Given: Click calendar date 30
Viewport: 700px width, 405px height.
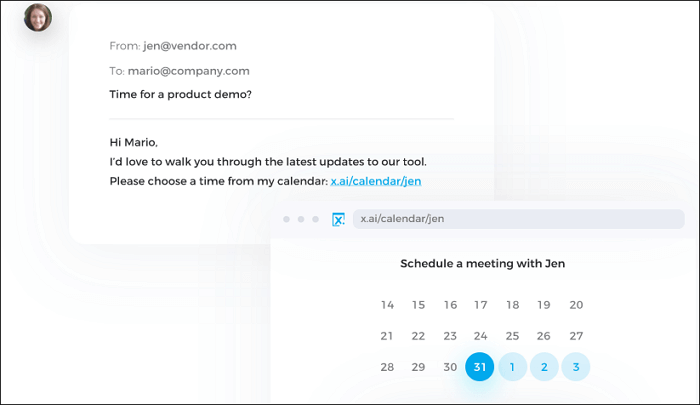Looking at the screenshot, I should click(x=450, y=367).
